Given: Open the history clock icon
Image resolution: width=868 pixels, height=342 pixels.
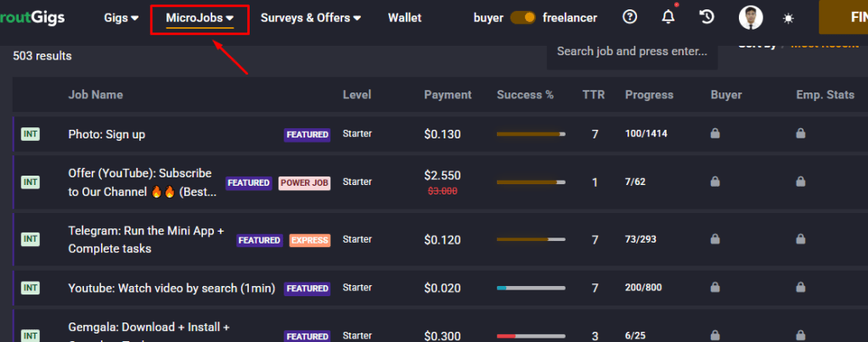Looking at the screenshot, I should (x=707, y=17).
